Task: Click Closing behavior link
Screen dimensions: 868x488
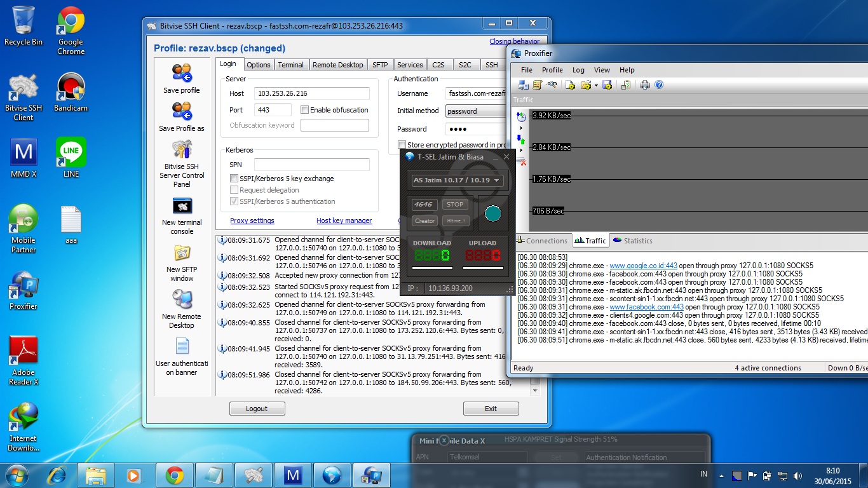Action: pyautogui.click(x=515, y=41)
